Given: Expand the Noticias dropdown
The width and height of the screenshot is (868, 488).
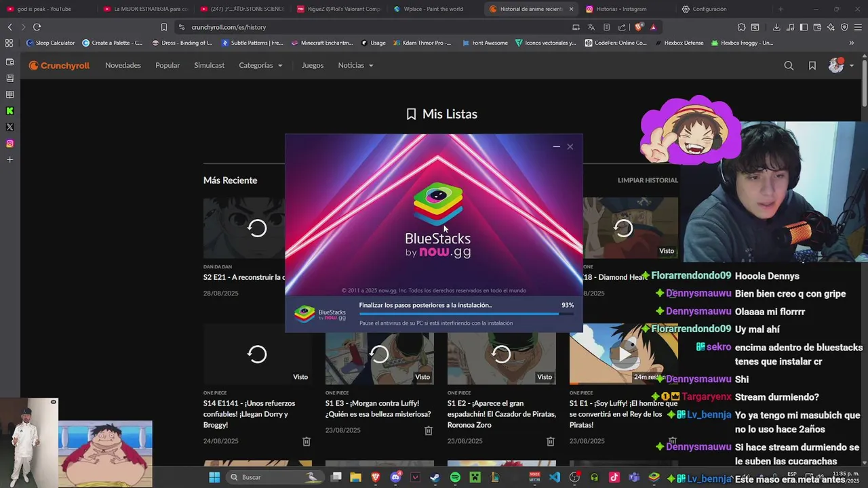Looking at the screenshot, I should 355,65.
